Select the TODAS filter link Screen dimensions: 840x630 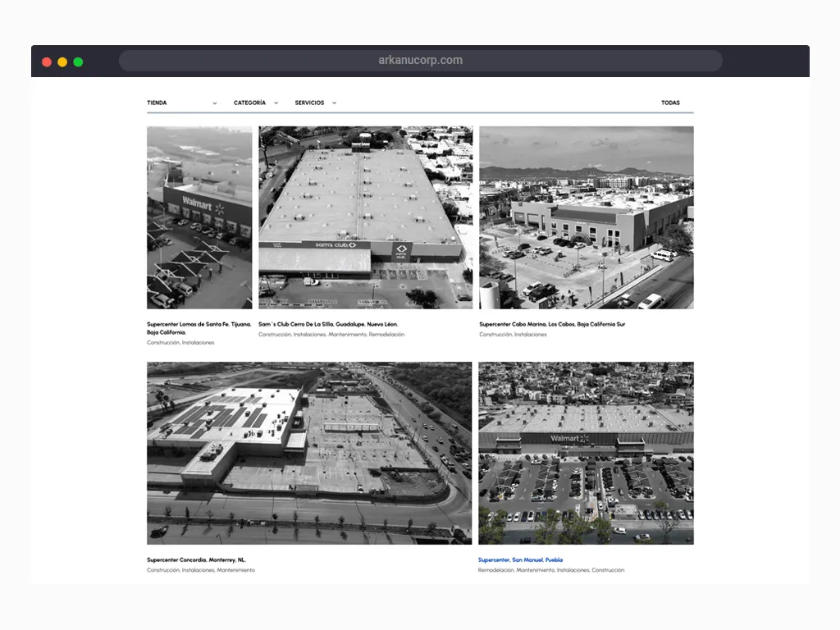[670, 103]
